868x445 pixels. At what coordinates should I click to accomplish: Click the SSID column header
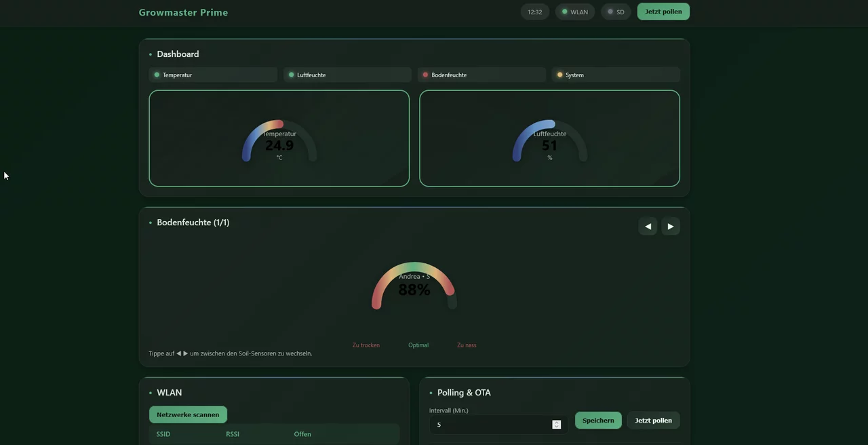click(163, 434)
